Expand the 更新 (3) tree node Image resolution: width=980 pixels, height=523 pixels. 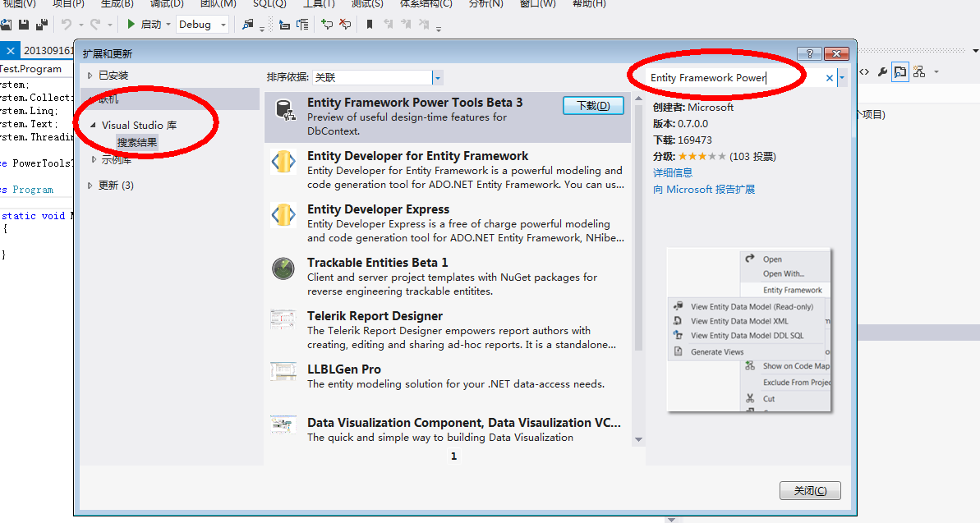point(90,186)
